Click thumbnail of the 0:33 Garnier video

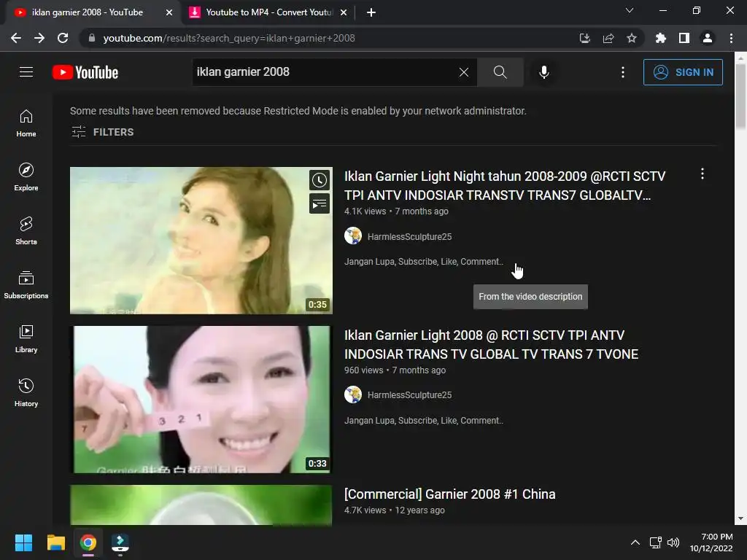[x=201, y=400]
